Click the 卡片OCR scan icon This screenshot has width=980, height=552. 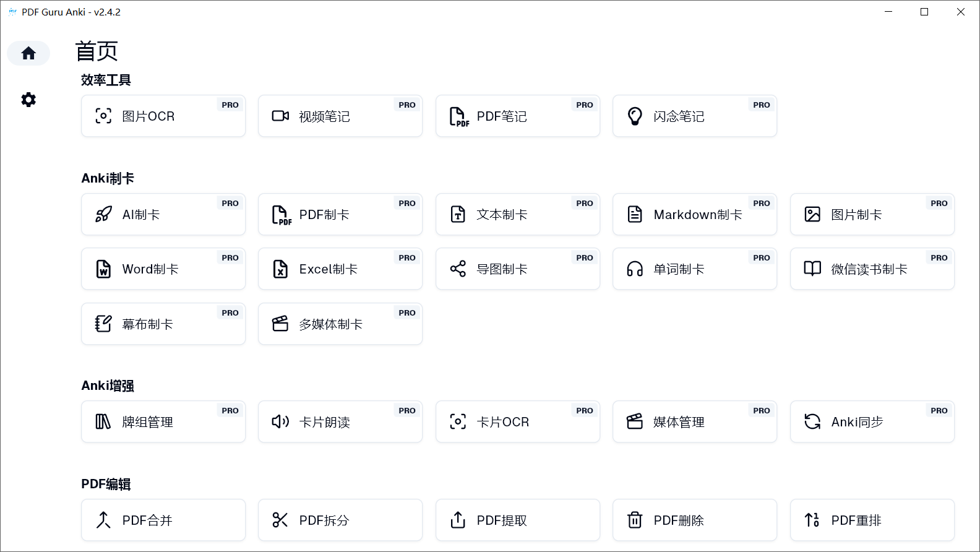point(458,421)
